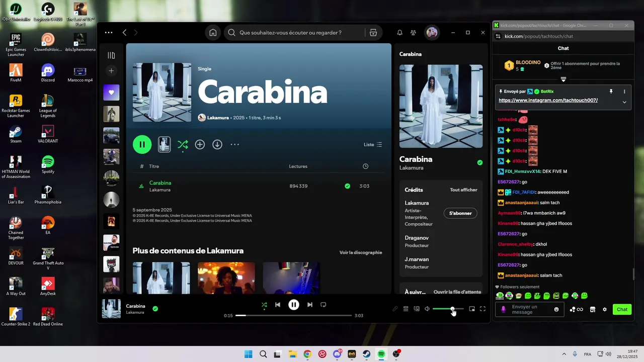Unpin the pinned message with pin icon

(611, 92)
